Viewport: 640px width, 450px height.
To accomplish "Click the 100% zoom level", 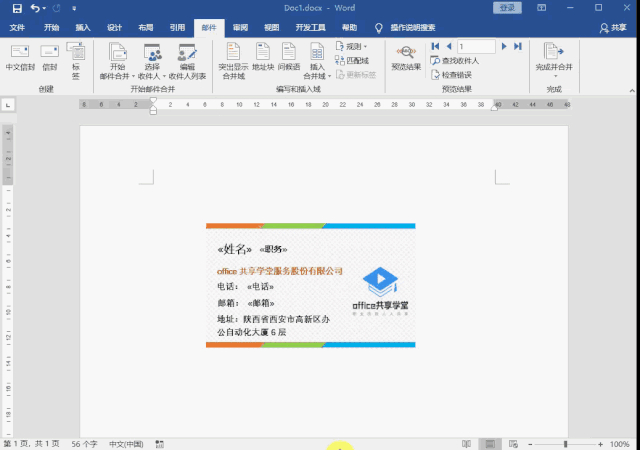I will pyautogui.click(x=619, y=444).
